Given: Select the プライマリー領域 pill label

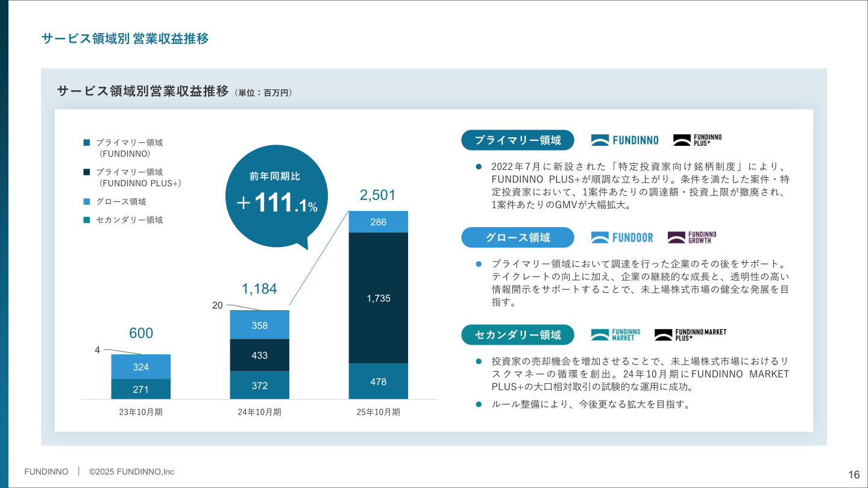Looking at the screenshot, I should click(x=518, y=140).
